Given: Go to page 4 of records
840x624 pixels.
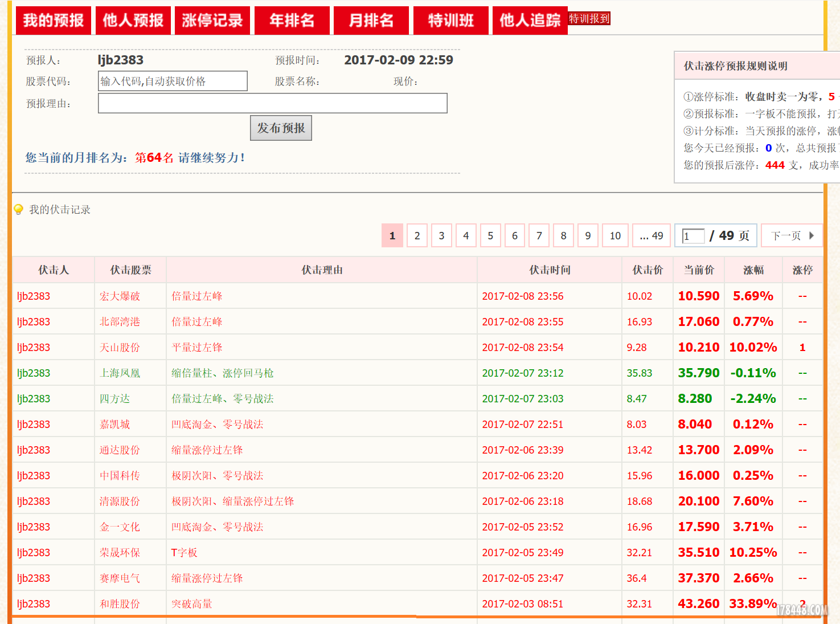Looking at the screenshot, I should tap(466, 235).
